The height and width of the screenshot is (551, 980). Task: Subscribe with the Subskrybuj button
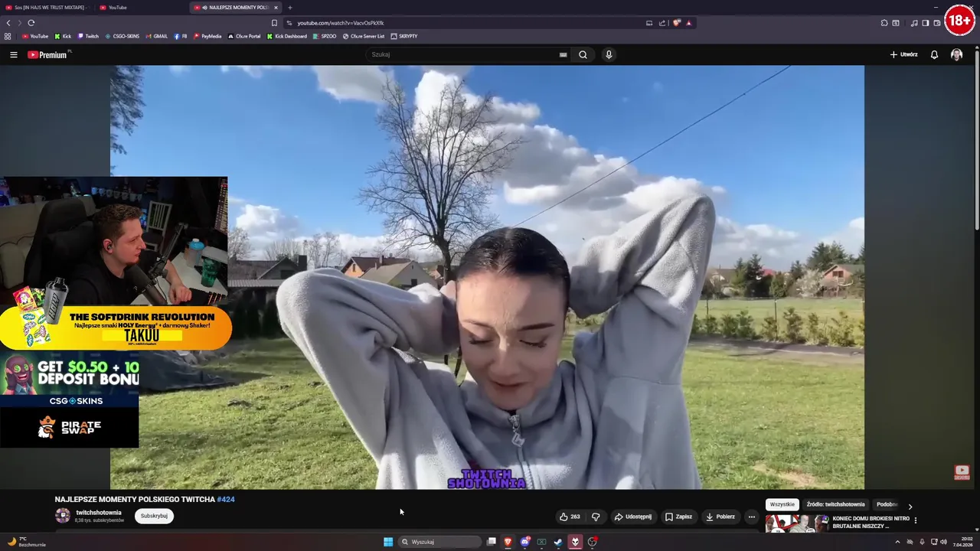(154, 516)
